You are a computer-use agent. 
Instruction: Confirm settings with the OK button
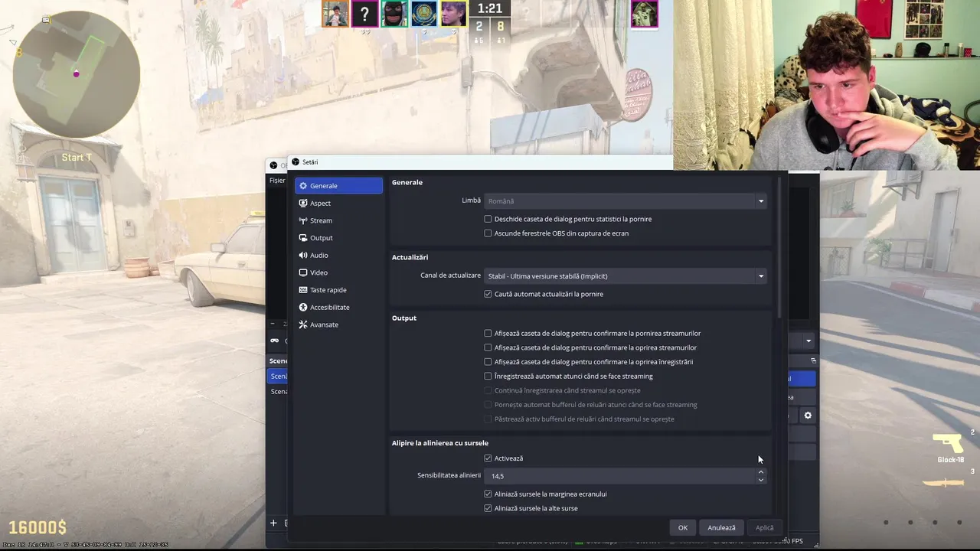[683, 527]
